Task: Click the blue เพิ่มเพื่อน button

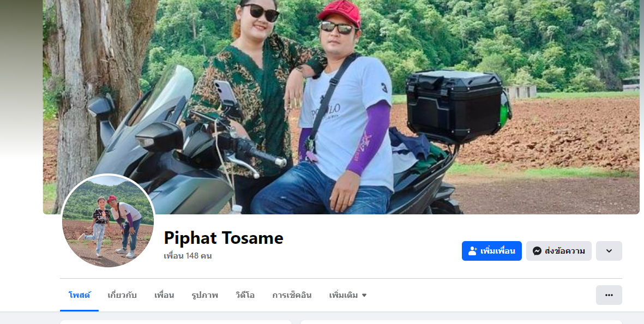Action: pos(492,251)
